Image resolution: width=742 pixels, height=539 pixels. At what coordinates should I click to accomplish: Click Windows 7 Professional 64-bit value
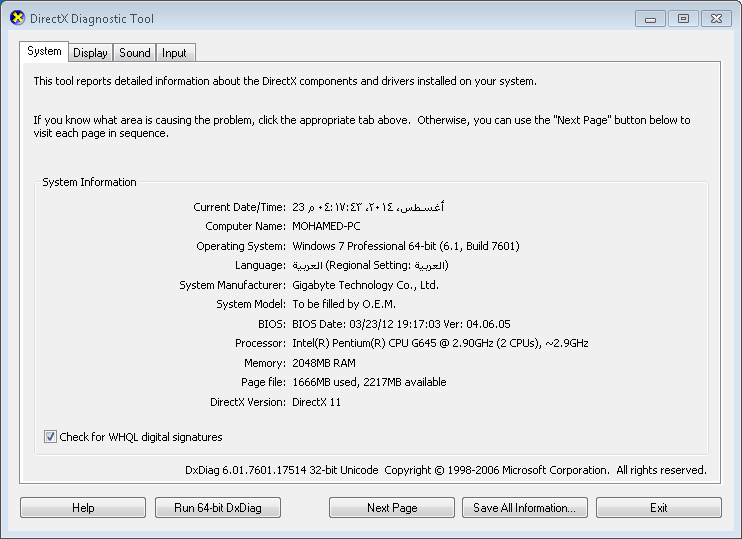(x=406, y=246)
